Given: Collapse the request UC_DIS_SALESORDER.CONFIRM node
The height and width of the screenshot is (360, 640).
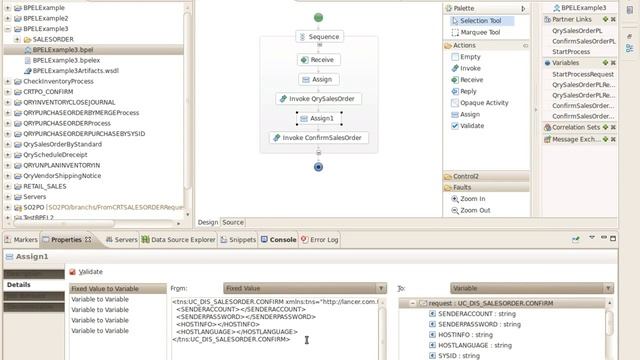Looking at the screenshot, I should (x=413, y=303).
